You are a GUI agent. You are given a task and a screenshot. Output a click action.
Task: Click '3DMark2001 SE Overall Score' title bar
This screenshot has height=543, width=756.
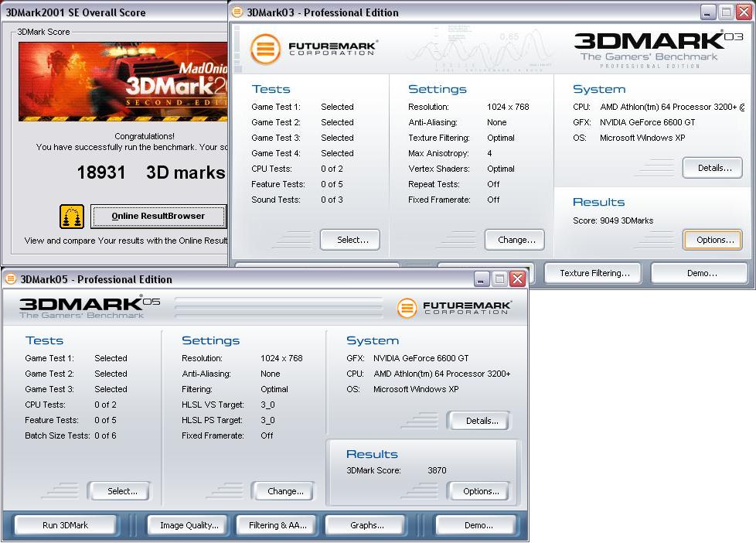point(114,12)
